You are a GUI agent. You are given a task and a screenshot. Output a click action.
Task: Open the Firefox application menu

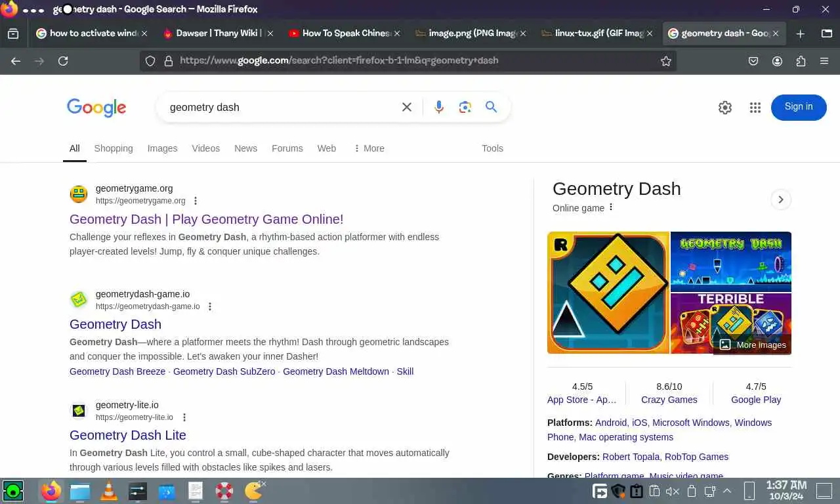pyautogui.click(x=824, y=61)
